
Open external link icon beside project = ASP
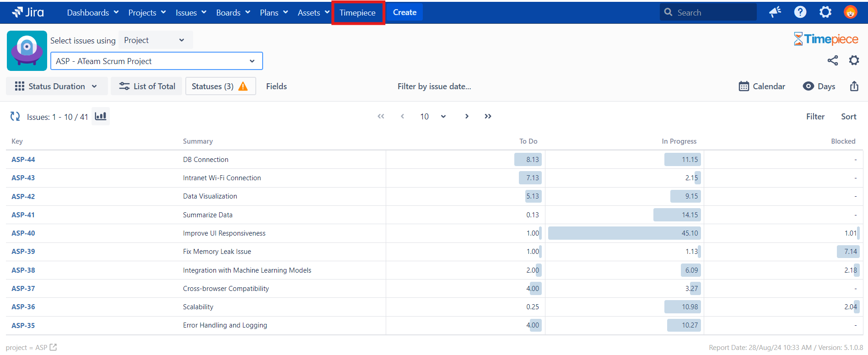point(54,347)
